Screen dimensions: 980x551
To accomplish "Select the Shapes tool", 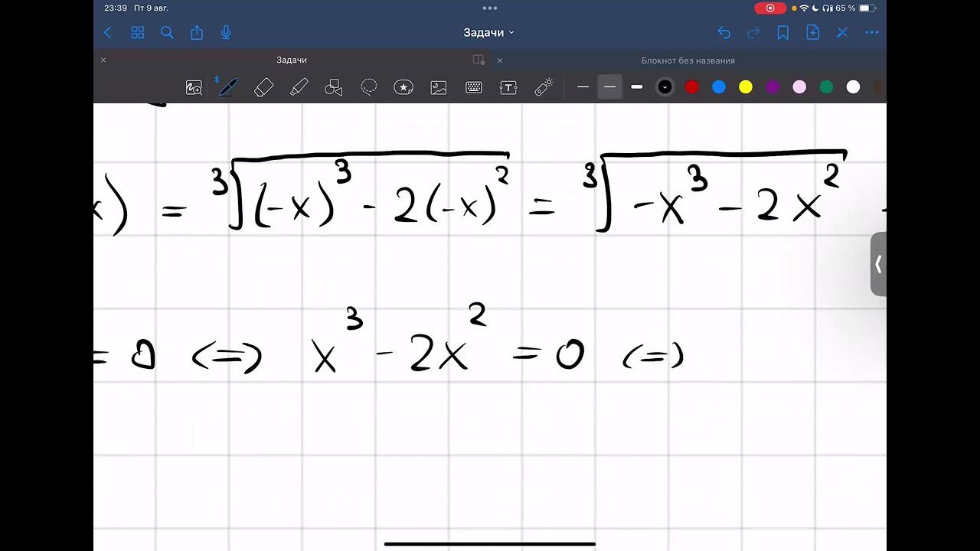I will 333,87.
